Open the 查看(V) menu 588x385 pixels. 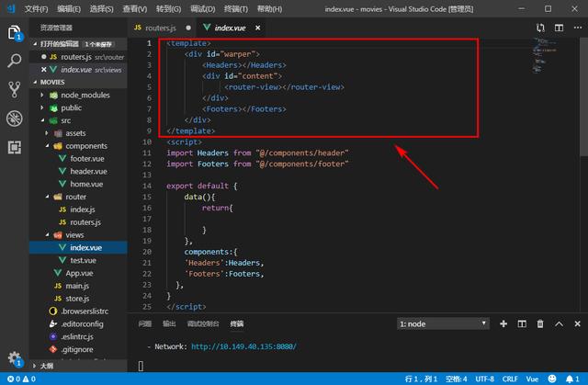click(x=135, y=9)
